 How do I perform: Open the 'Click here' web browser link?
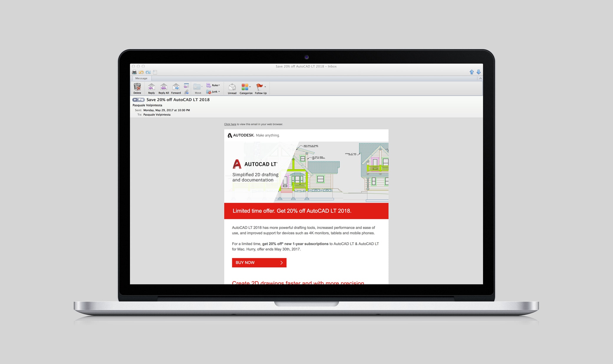[230, 124]
